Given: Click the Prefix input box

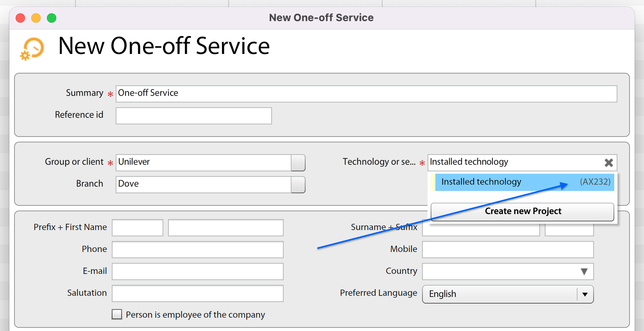Looking at the screenshot, I should [x=138, y=228].
